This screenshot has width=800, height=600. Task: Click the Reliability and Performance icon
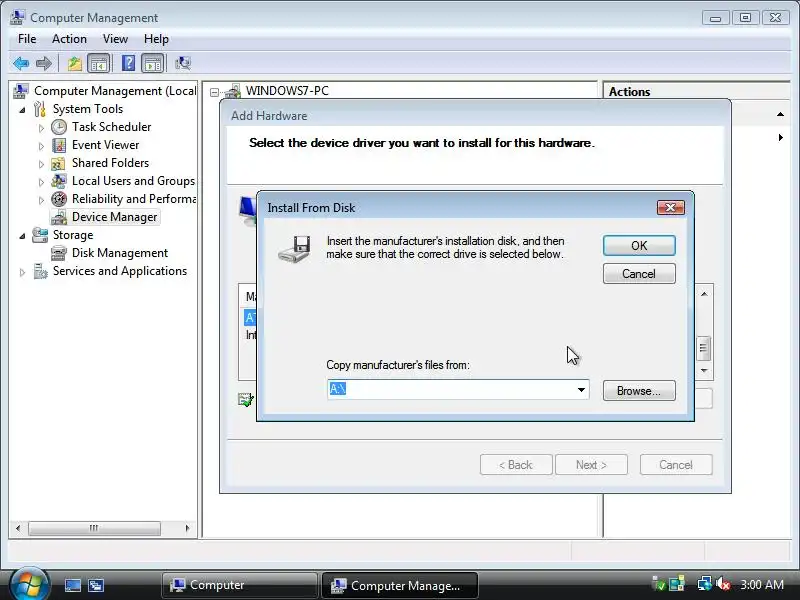[59, 199]
